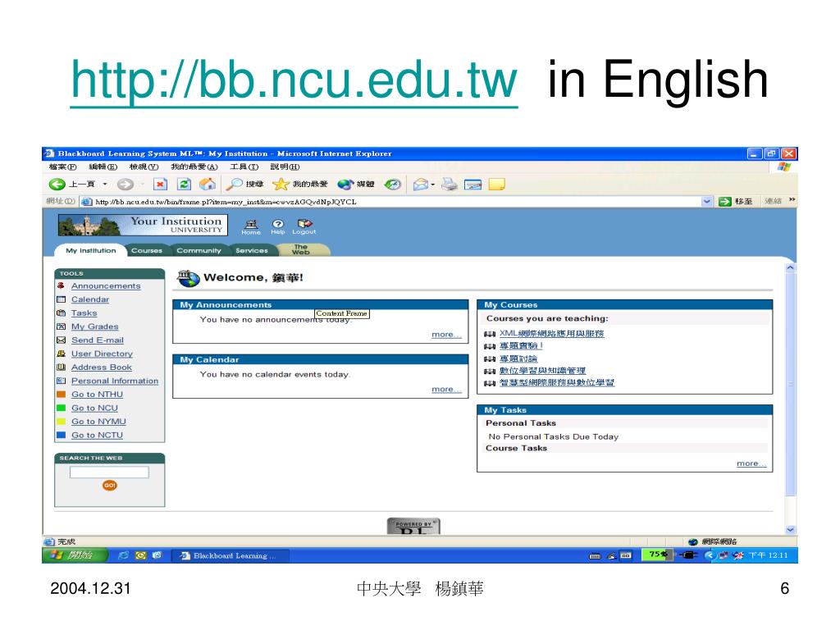Click the Internet Explorer quick launch icon

123,555
